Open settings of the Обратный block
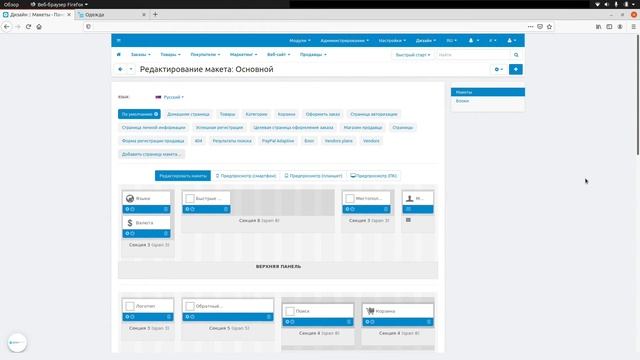640x360 pixels. [x=187, y=317]
